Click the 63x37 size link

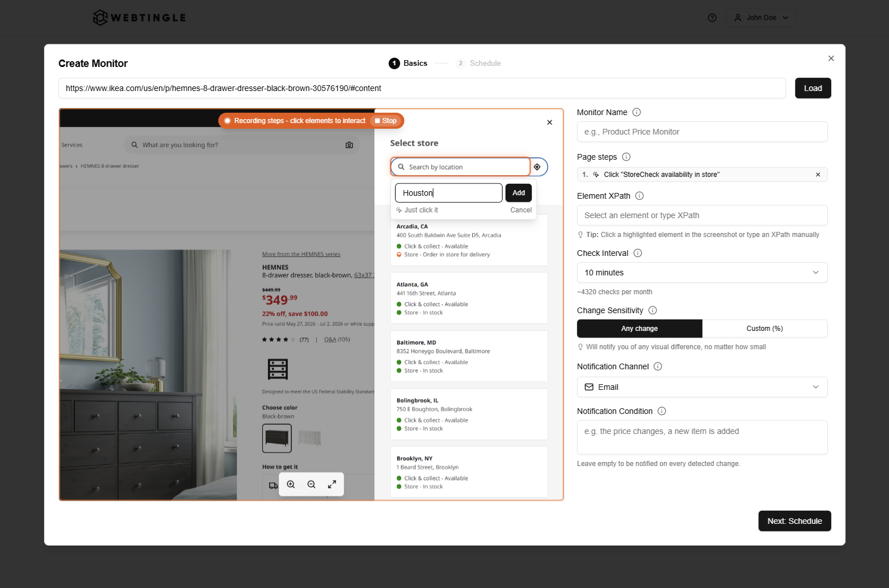(363, 275)
